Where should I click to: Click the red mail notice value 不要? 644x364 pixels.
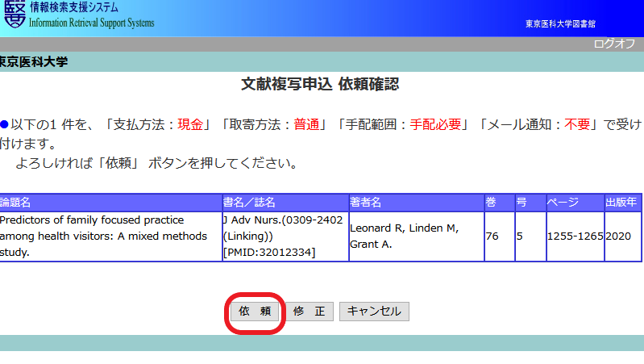[577, 124]
